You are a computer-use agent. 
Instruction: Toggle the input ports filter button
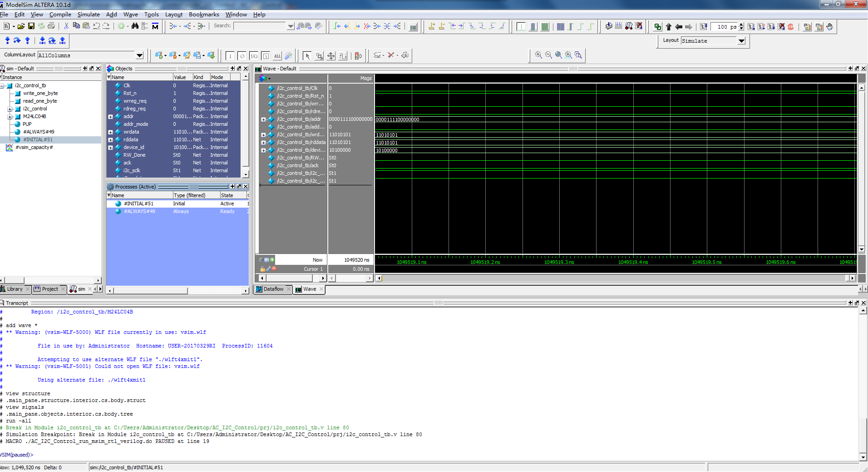tap(230, 56)
